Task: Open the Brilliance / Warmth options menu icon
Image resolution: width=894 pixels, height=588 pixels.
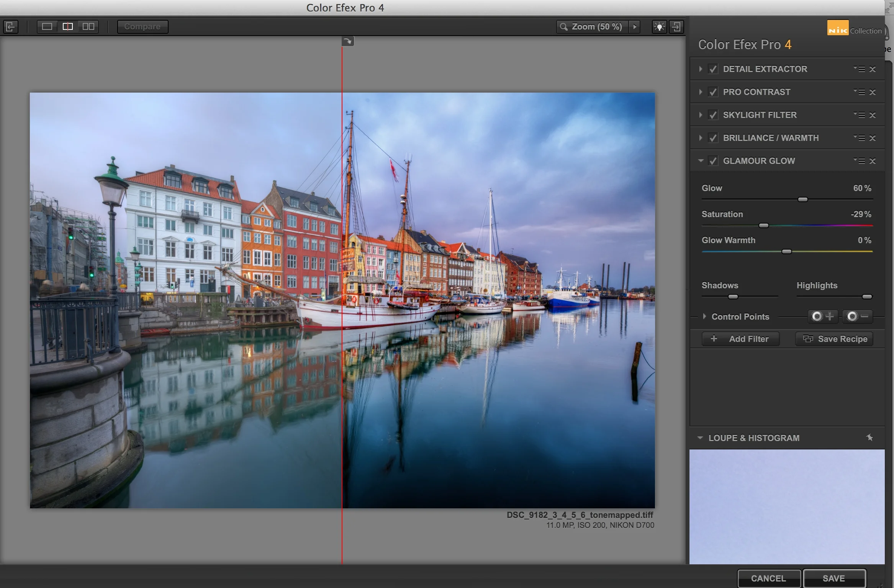Action: 859,138
